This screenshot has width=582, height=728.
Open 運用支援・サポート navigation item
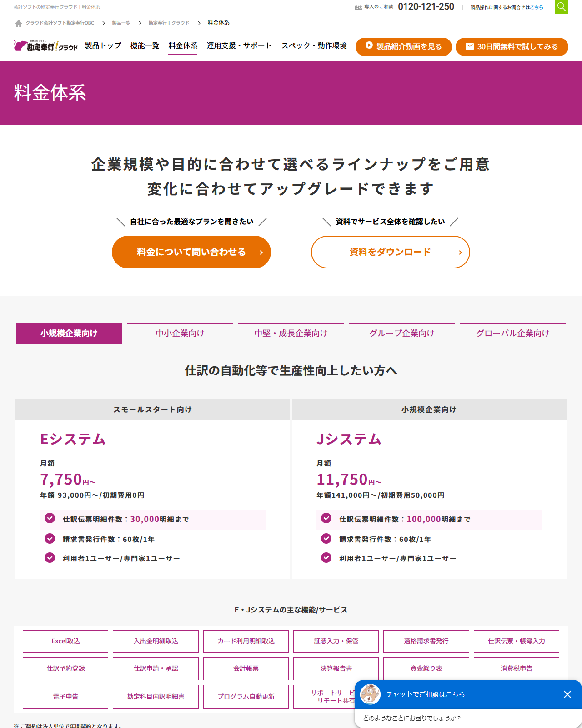tap(239, 45)
